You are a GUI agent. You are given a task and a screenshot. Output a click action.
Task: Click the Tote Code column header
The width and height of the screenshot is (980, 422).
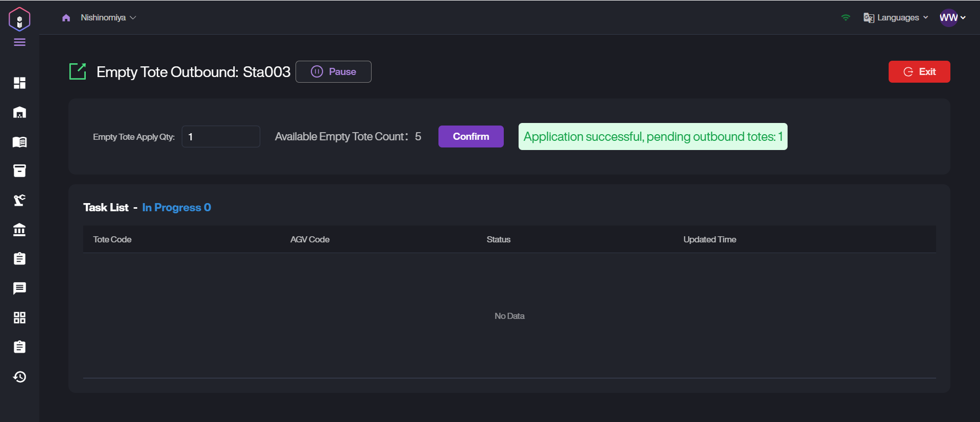pos(112,239)
